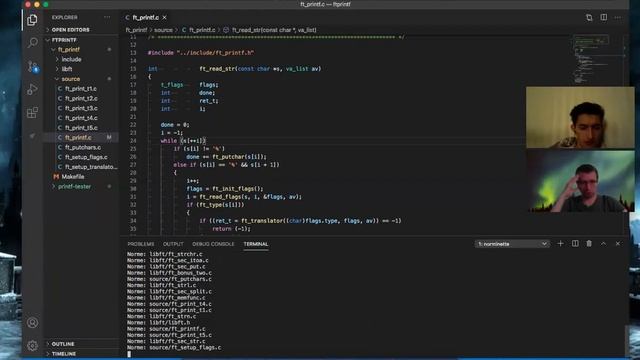Open the Makefile in the explorer
The image size is (640, 360).
click(x=73, y=177)
